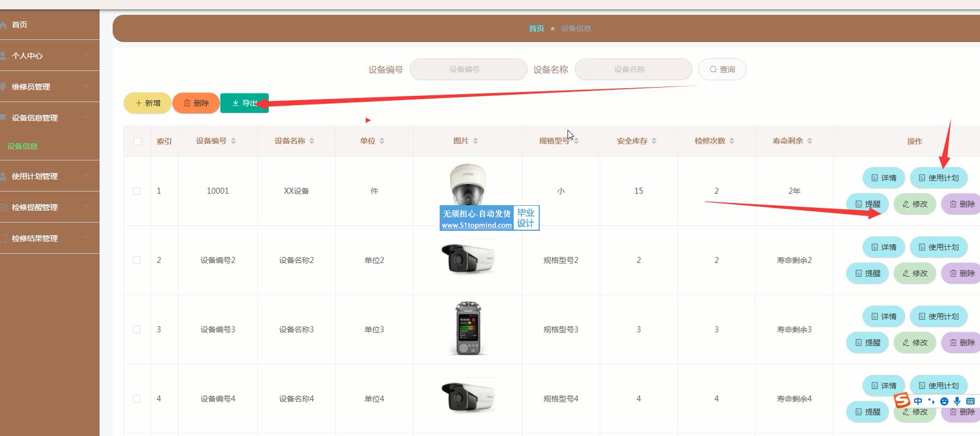Check the row 2 checkbox for 设备编号2

137,260
